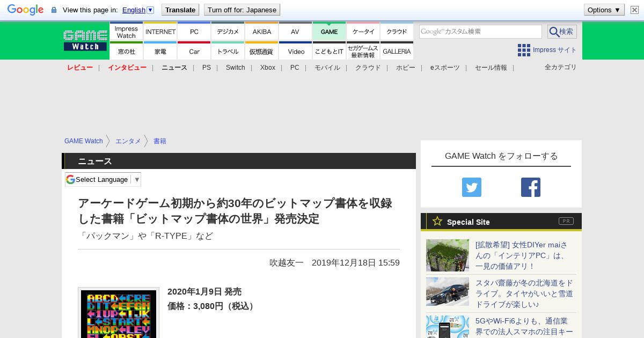Open the トラベル tab
Screen dimensions: 644x338
click(228, 51)
